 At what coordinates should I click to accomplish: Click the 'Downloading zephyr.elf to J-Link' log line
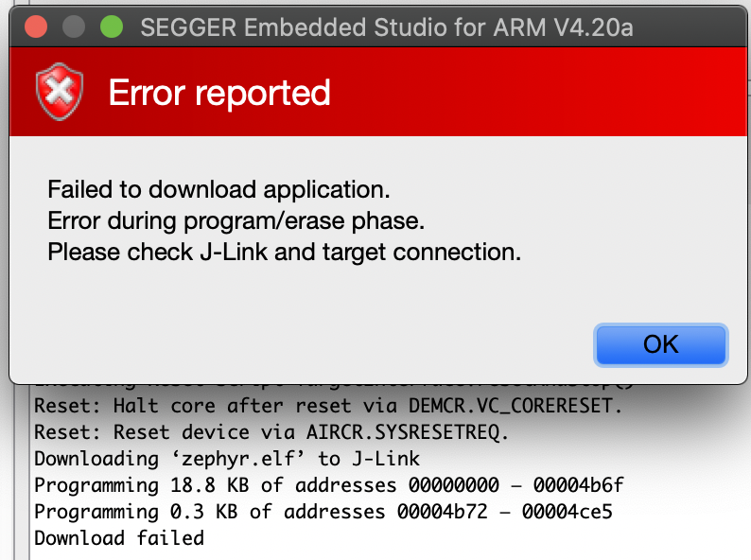(x=227, y=459)
